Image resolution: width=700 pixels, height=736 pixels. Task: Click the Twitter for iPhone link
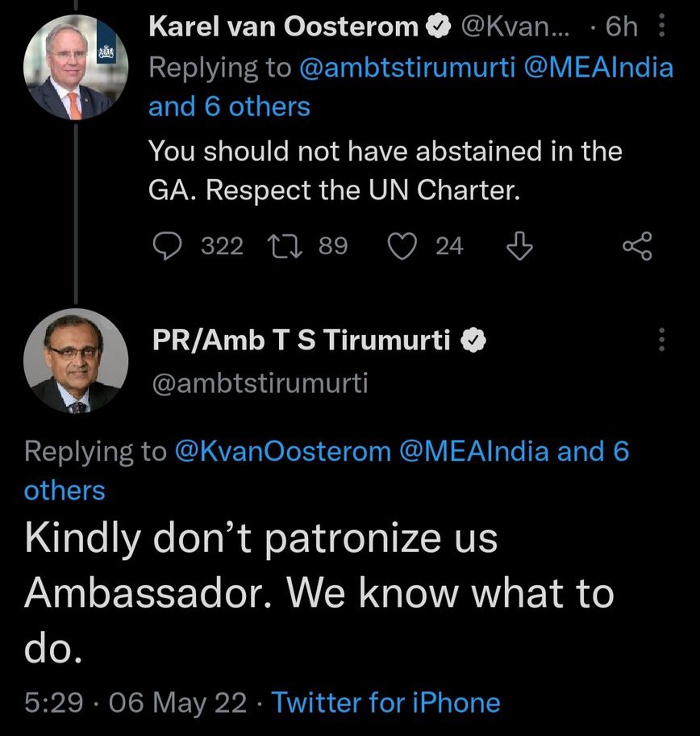point(385,702)
